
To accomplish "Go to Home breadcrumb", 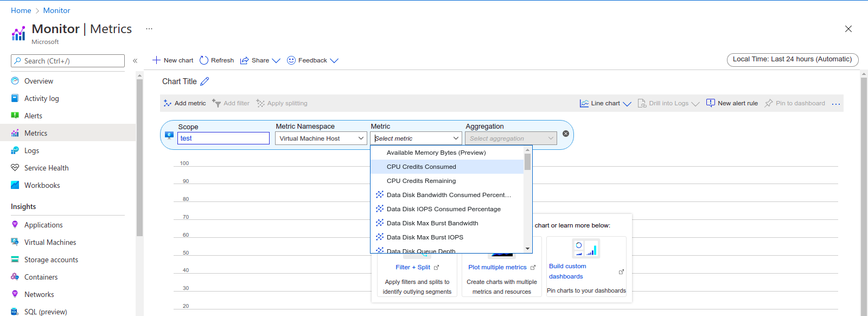I will pyautogui.click(x=21, y=10).
